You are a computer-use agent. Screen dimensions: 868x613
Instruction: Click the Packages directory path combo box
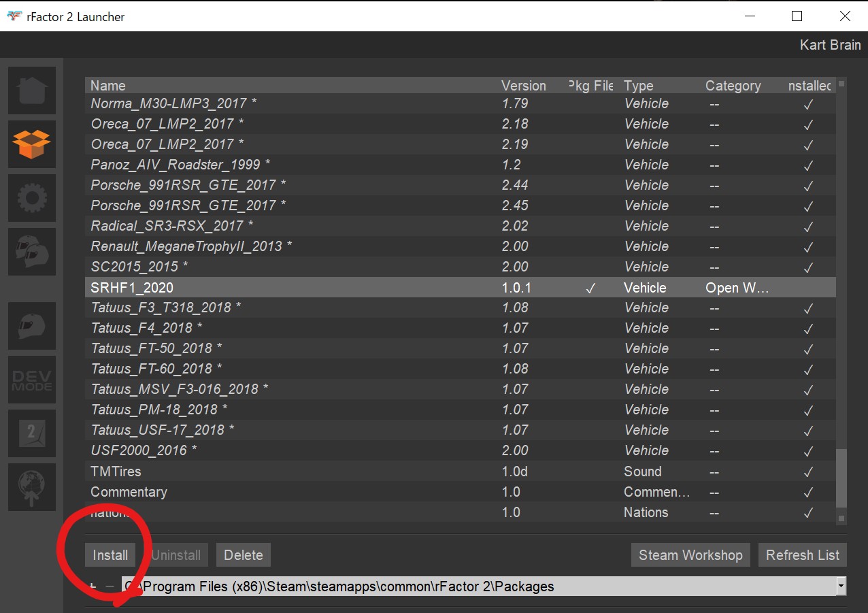[476, 586]
